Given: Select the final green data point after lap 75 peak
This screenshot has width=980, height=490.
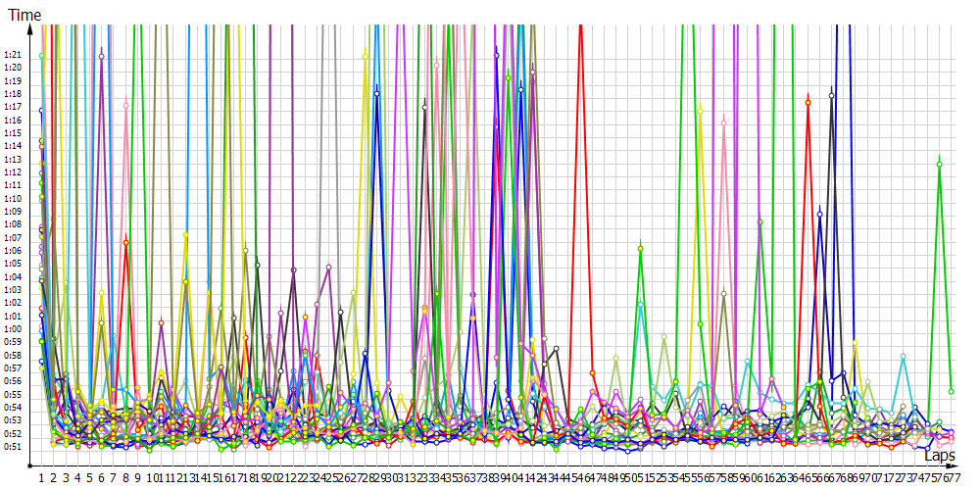Looking at the screenshot, I should [952, 391].
